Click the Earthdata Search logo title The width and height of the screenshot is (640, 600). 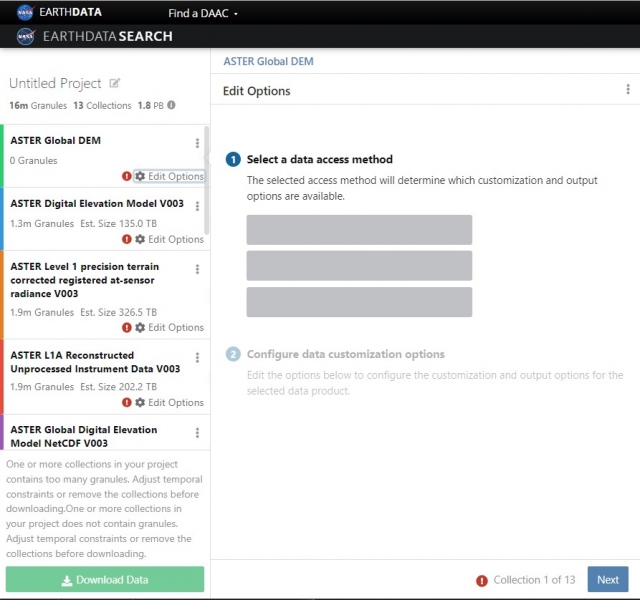(95, 36)
